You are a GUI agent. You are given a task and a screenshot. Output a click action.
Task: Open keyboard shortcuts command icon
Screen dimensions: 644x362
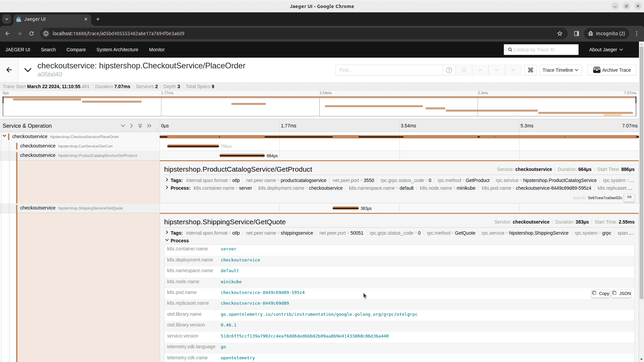[530, 70]
